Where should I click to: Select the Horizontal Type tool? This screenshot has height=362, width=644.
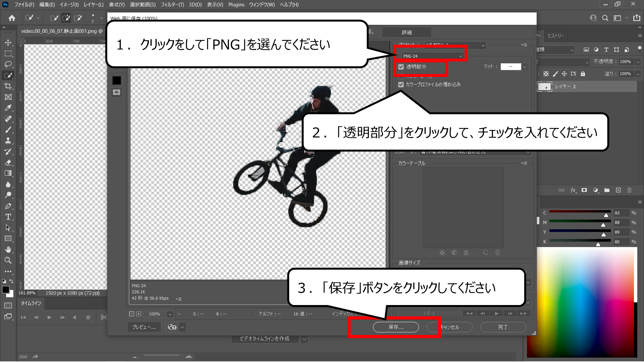tap(8, 217)
